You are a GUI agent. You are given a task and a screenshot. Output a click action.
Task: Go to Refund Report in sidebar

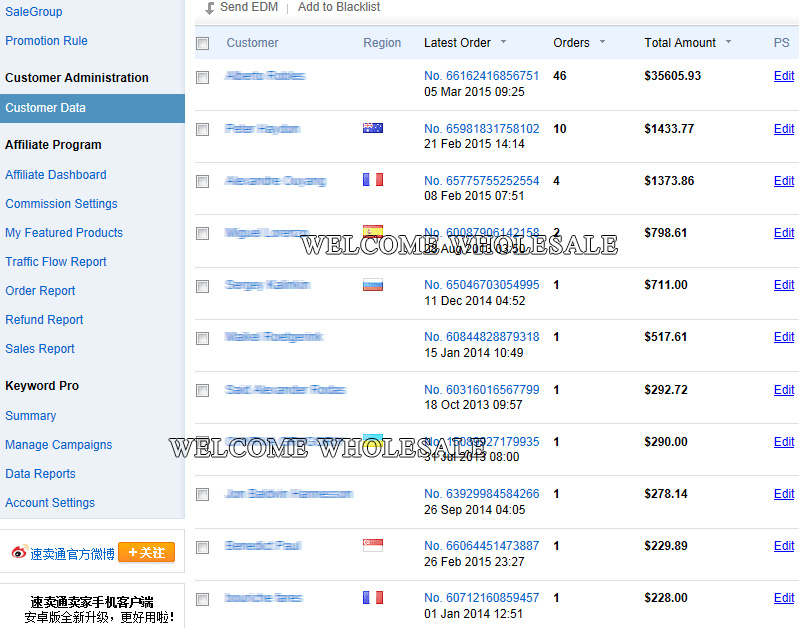pos(44,320)
